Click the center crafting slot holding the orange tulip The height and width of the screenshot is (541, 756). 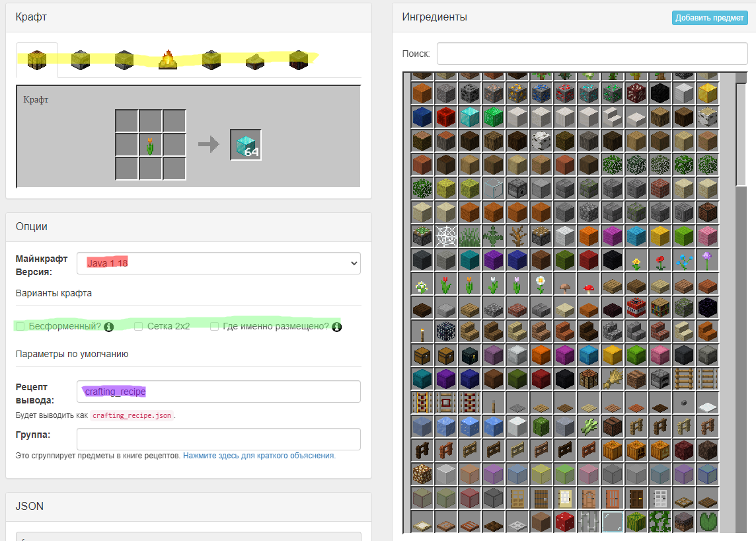tap(151, 145)
